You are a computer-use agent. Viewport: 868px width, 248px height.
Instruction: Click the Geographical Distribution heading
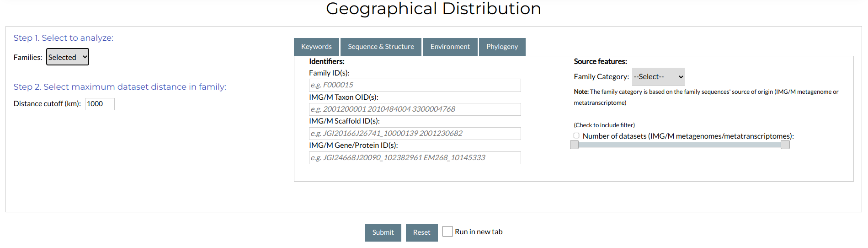433,9
